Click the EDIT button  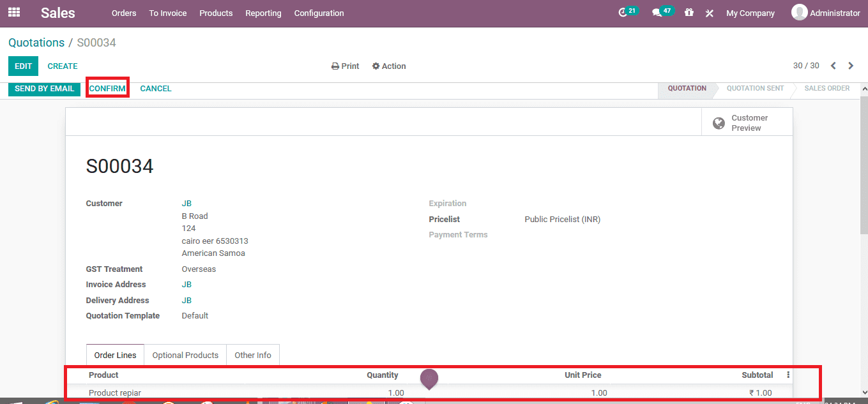pos(23,66)
